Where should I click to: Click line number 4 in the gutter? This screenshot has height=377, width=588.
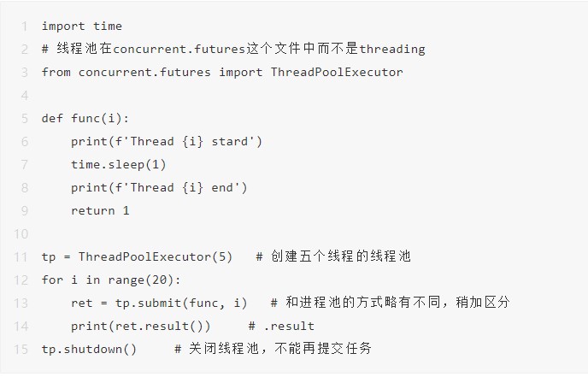point(24,95)
